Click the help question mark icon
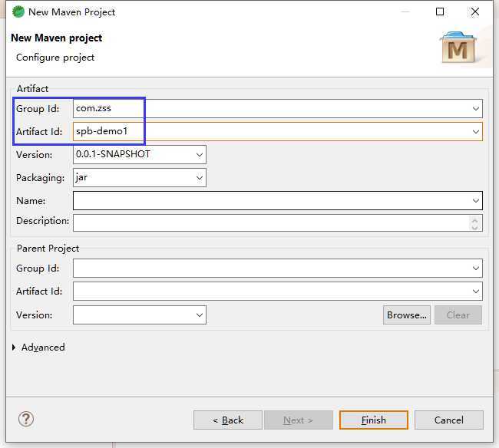 26,419
